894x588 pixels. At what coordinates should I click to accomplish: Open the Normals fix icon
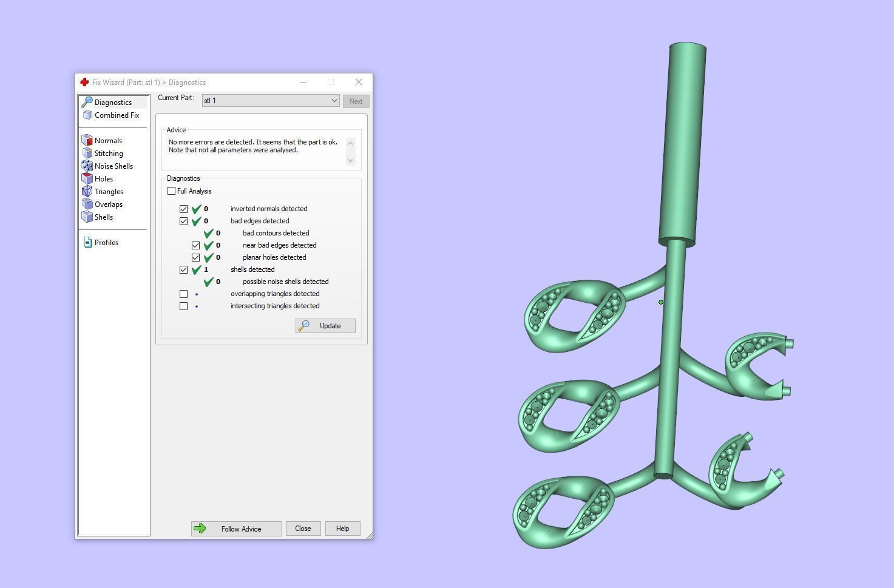point(87,140)
